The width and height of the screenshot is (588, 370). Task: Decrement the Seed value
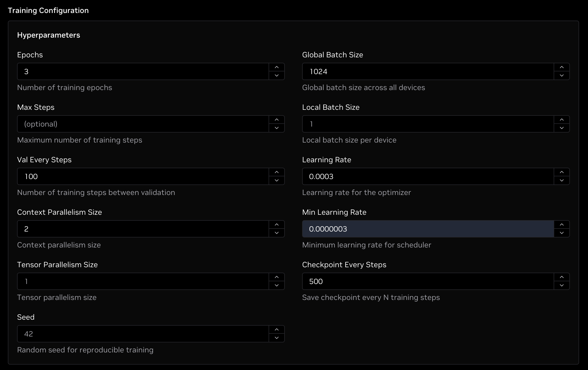276,338
